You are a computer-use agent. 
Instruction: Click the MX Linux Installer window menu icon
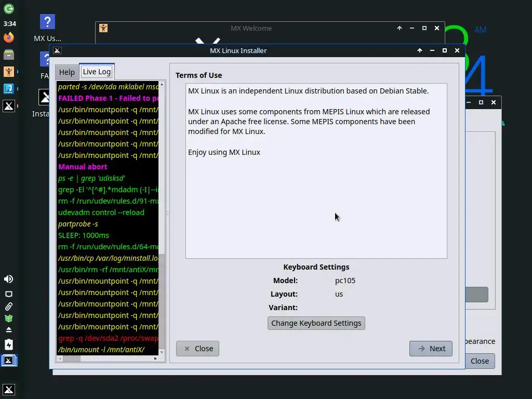(57, 50)
